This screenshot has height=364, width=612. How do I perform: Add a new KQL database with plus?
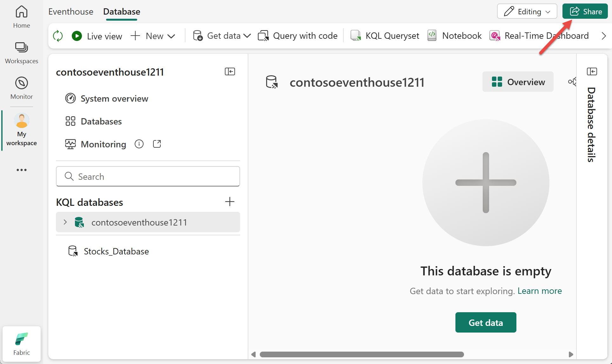[x=230, y=202]
